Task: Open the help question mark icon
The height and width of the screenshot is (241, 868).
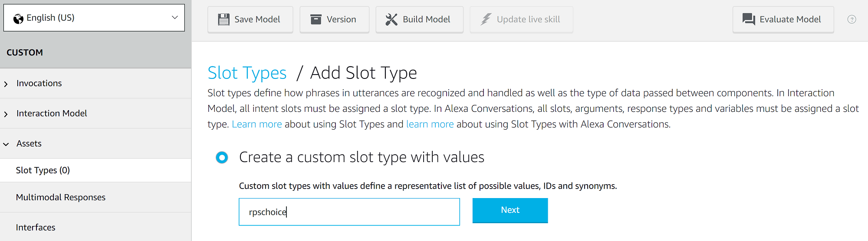Action: tap(852, 20)
